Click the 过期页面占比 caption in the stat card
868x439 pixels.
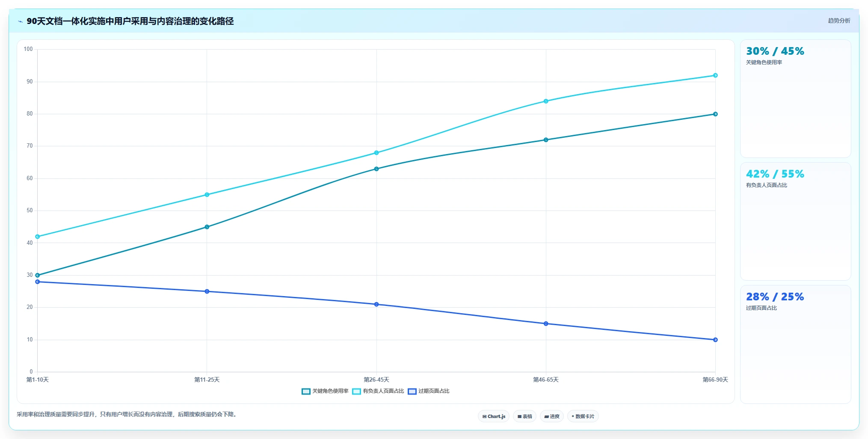(x=761, y=308)
